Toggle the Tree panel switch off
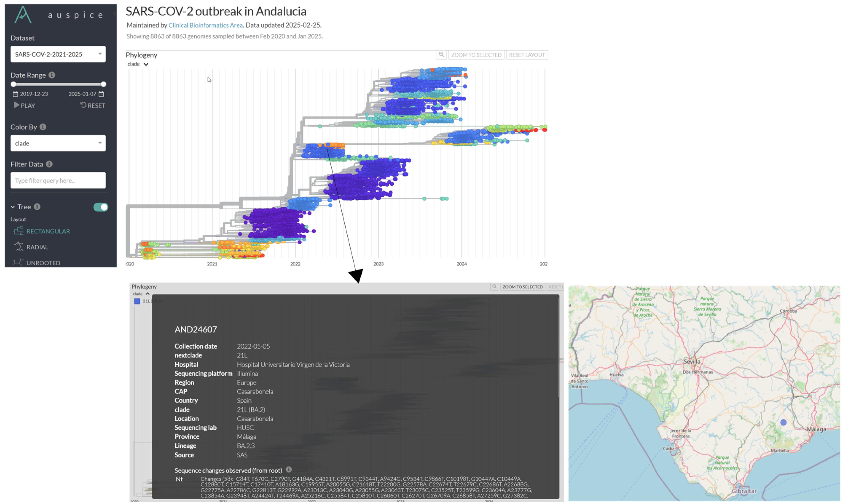The image size is (844, 504). (x=101, y=207)
